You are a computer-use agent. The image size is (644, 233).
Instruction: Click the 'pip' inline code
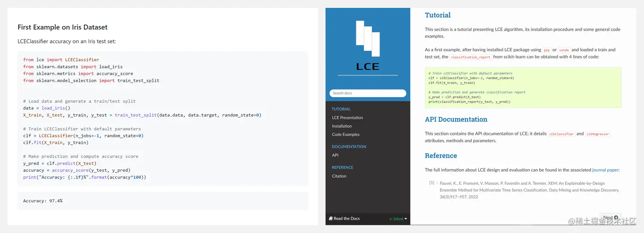click(546, 50)
